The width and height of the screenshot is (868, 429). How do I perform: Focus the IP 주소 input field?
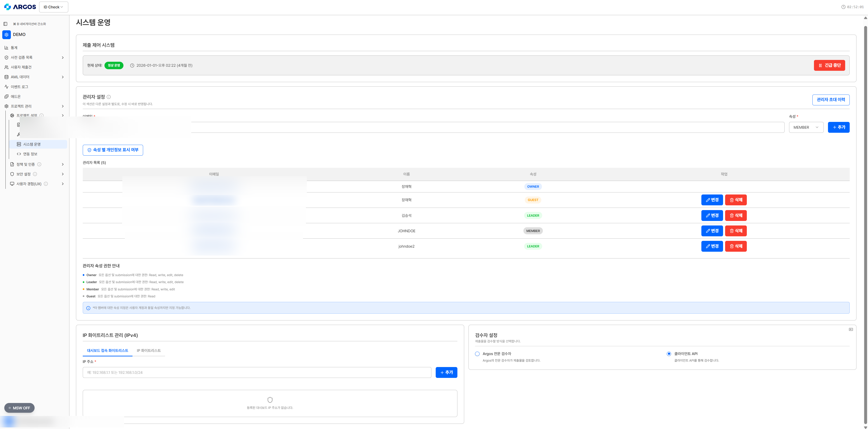tap(257, 372)
